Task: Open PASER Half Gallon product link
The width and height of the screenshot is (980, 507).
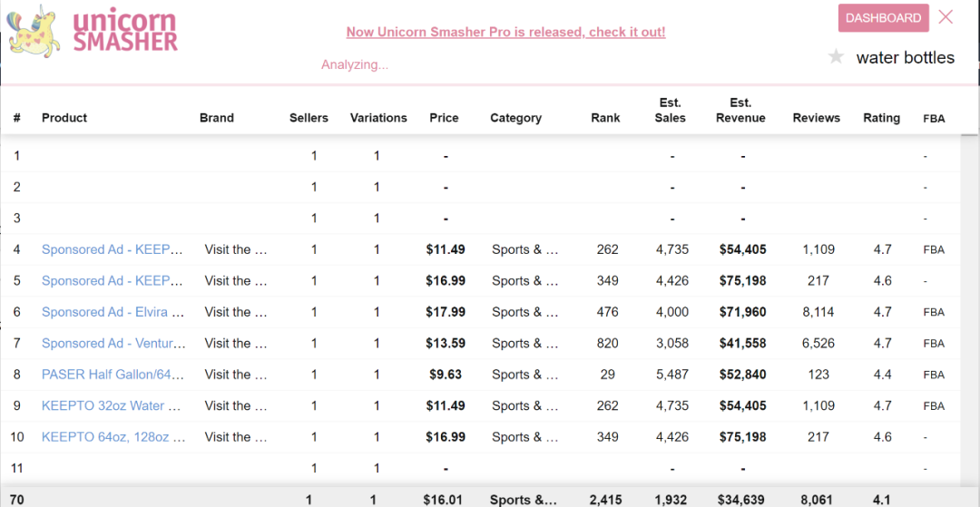Action: coord(113,375)
